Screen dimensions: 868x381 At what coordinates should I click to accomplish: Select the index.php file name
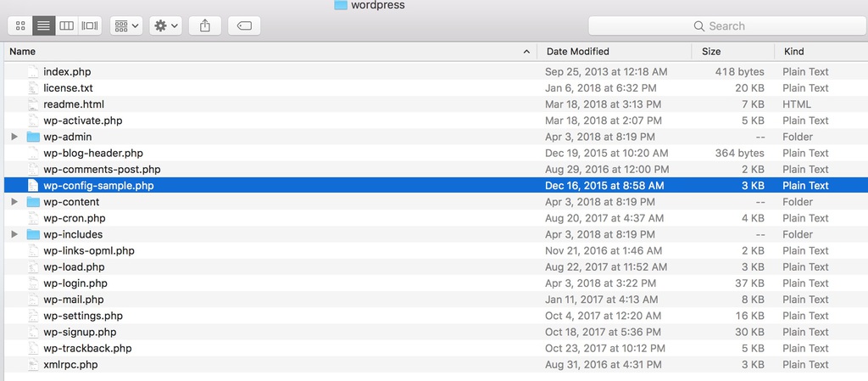[67, 72]
